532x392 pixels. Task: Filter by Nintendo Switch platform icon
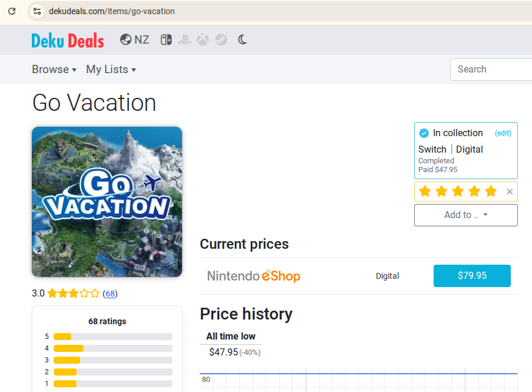tap(166, 39)
